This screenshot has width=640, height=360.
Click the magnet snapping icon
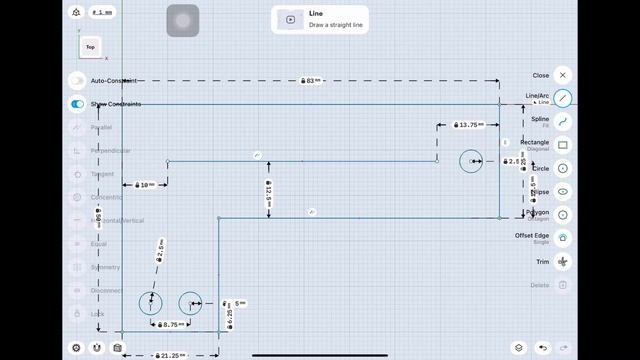pos(97,348)
